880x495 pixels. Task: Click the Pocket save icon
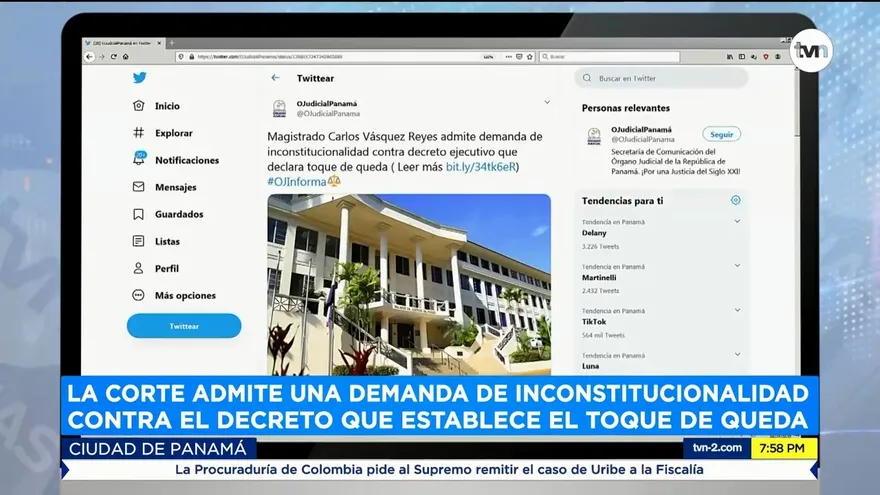(x=519, y=57)
